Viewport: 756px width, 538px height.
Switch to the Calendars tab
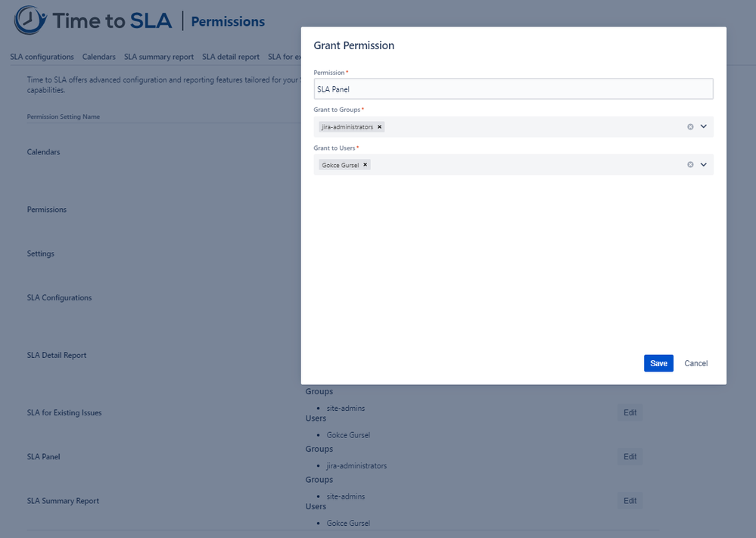point(98,56)
